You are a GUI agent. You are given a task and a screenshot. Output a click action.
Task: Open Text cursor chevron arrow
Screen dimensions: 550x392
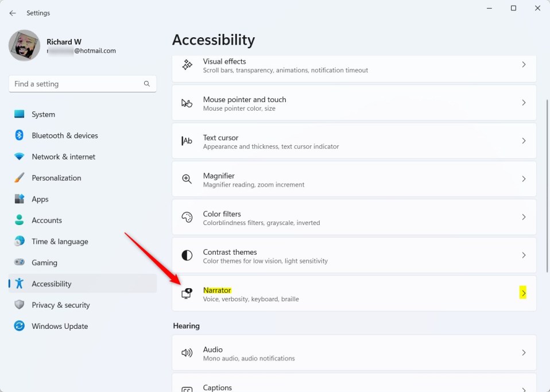524,141
